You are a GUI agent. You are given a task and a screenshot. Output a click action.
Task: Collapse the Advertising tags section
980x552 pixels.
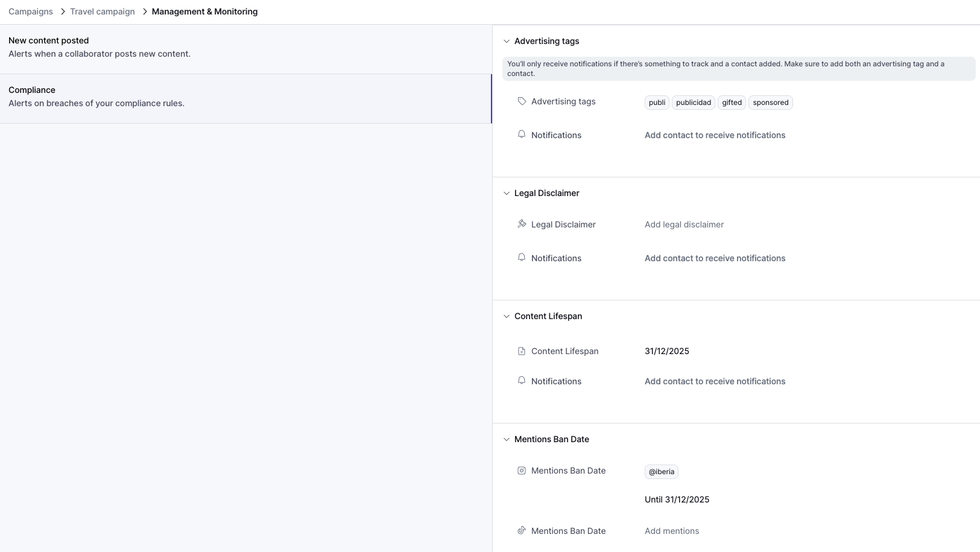(507, 41)
